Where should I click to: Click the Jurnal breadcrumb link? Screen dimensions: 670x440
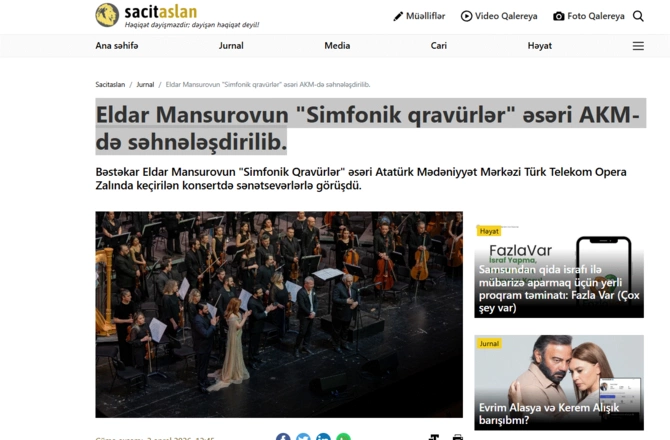(x=145, y=85)
